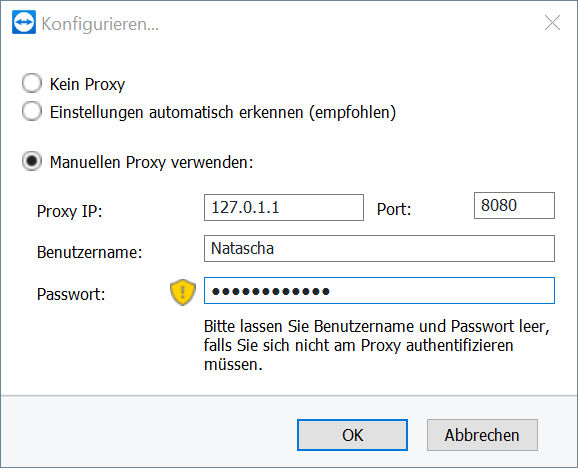
Task: Click the Benutzername field containing Natascha
Action: 379,248
